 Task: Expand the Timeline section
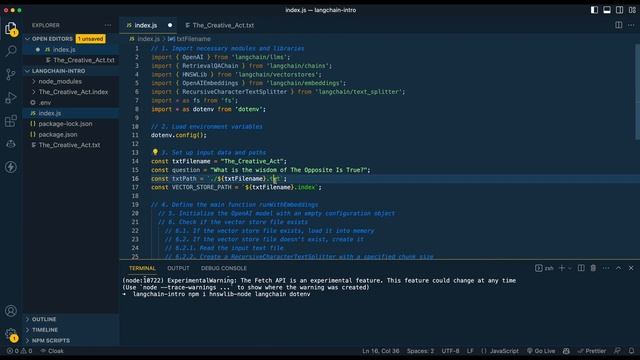pos(44,330)
